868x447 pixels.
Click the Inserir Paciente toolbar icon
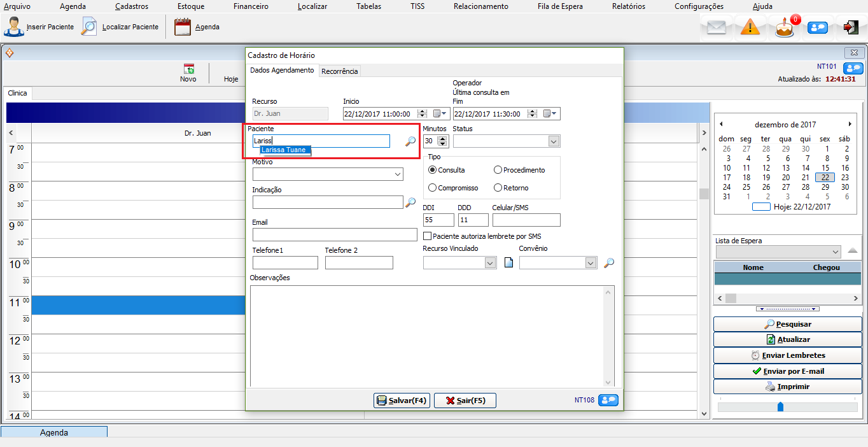(x=15, y=27)
